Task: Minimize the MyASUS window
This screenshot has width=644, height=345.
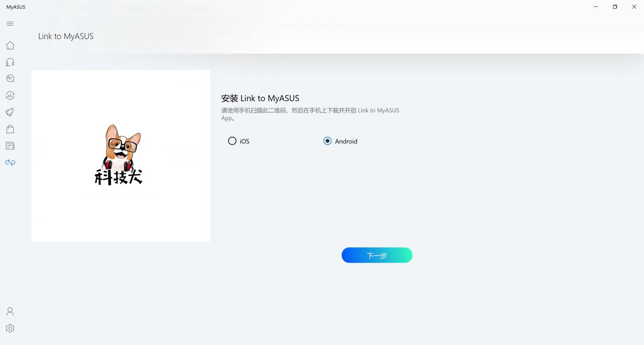Action: [x=596, y=7]
